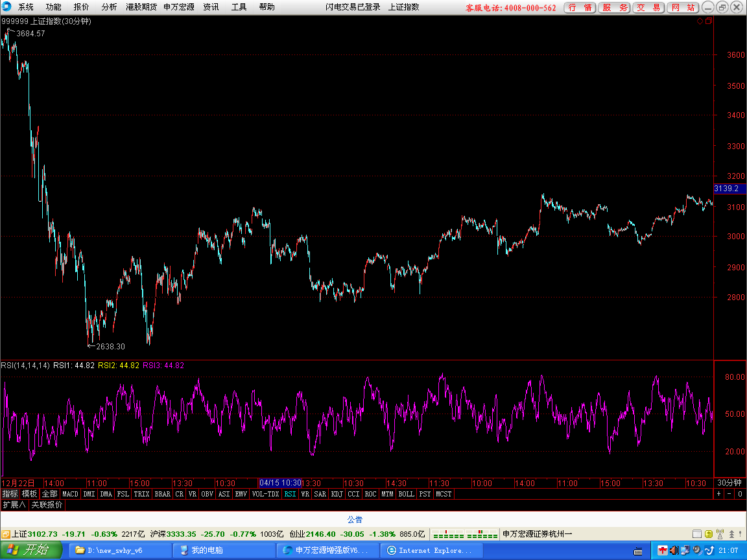This screenshot has width=747, height=560.
Task: Switch indicator to ROC
Action: point(371,494)
